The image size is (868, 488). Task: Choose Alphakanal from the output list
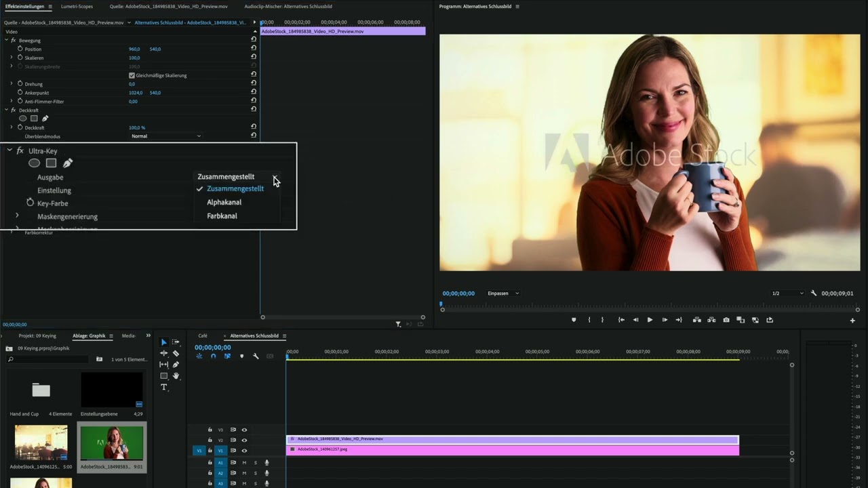click(x=224, y=202)
